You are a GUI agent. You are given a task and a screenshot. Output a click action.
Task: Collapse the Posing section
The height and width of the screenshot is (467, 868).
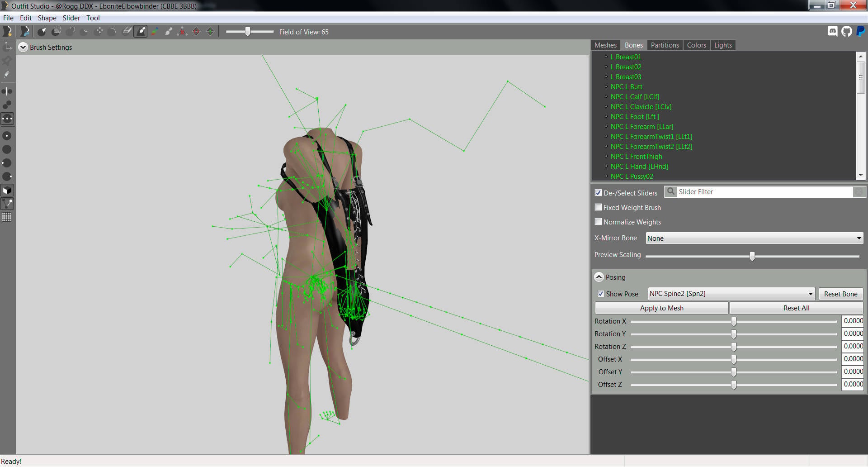pos(599,277)
